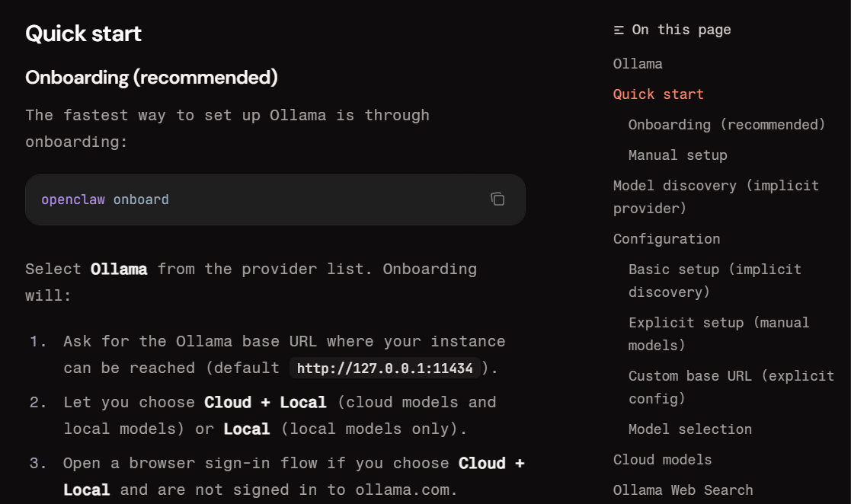The height and width of the screenshot is (504, 851).
Task: Click the On this page label
Action: [681, 30]
